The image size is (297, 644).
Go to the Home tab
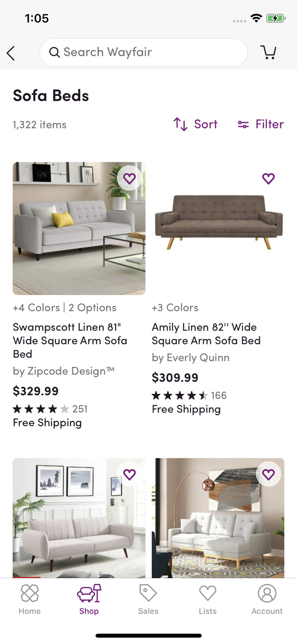coord(30,599)
